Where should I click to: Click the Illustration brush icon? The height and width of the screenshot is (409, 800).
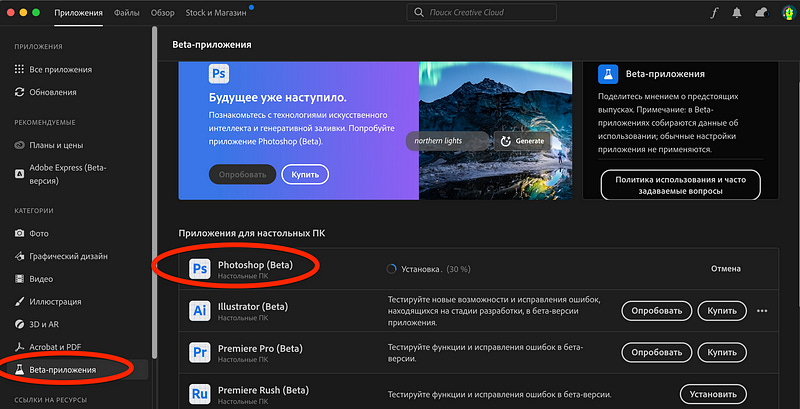19,301
